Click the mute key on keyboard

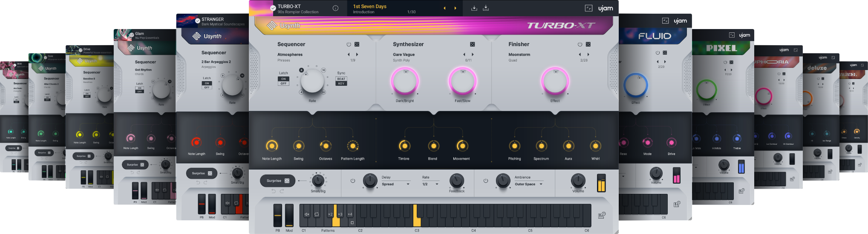point(307,214)
